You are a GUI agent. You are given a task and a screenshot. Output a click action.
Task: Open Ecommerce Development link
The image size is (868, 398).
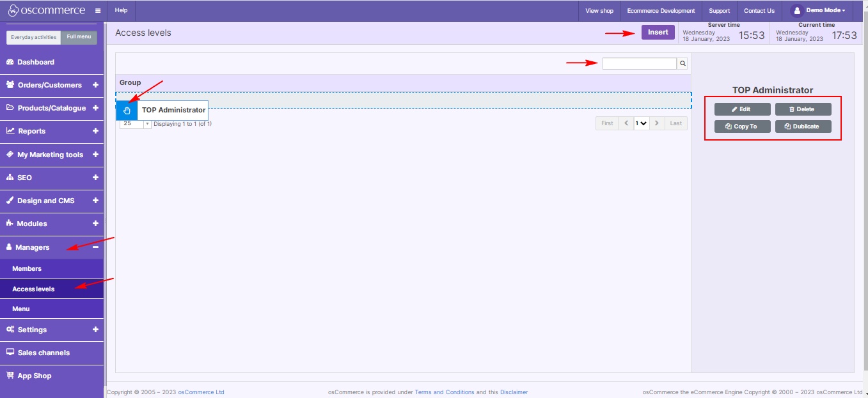tap(661, 11)
